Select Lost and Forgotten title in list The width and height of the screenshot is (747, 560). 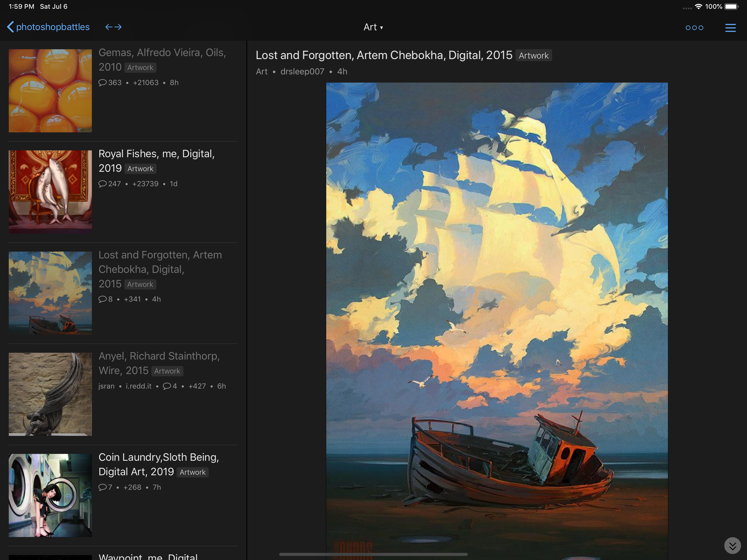pos(160,269)
